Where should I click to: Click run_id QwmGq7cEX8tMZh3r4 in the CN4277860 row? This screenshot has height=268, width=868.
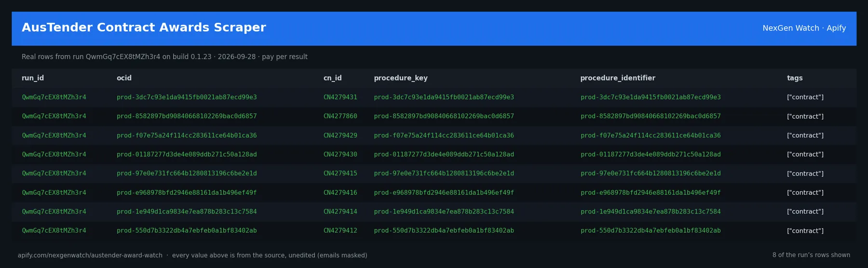coord(54,116)
